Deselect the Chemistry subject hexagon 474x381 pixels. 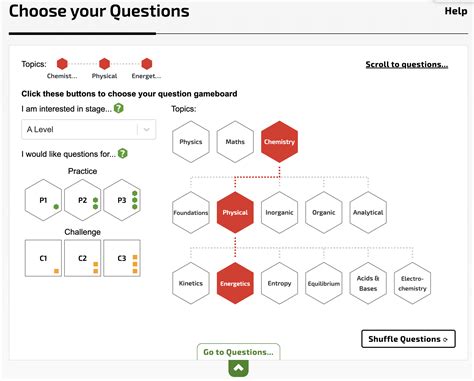point(279,142)
